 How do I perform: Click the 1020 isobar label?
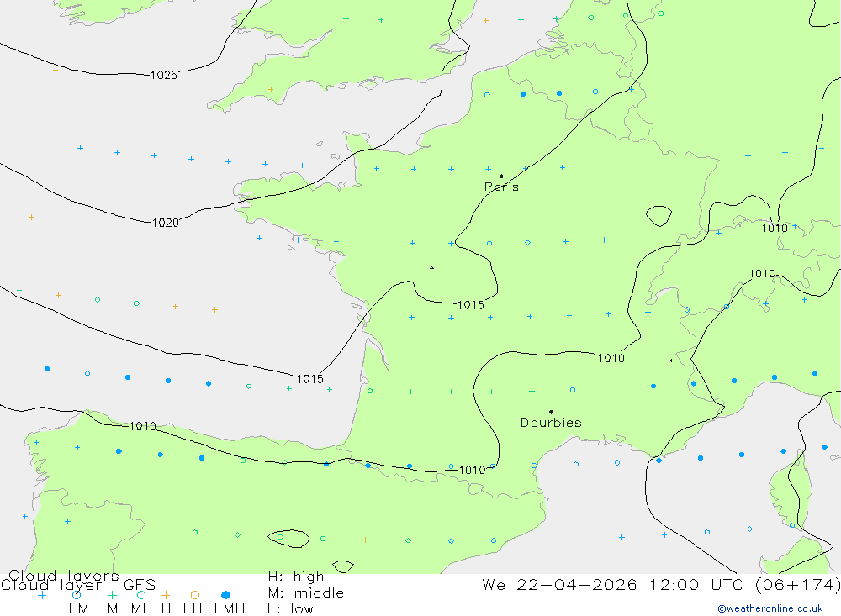[165, 223]
